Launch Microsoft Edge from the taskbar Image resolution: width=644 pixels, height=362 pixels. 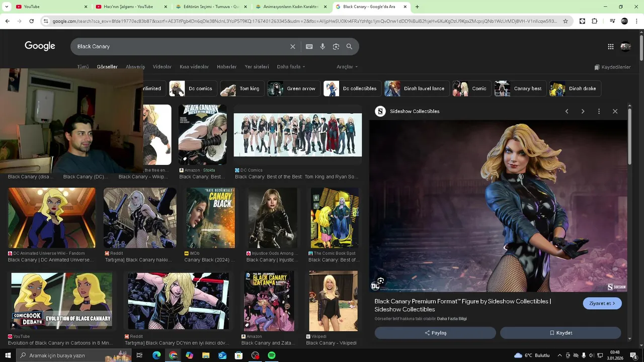pos(156,355)
